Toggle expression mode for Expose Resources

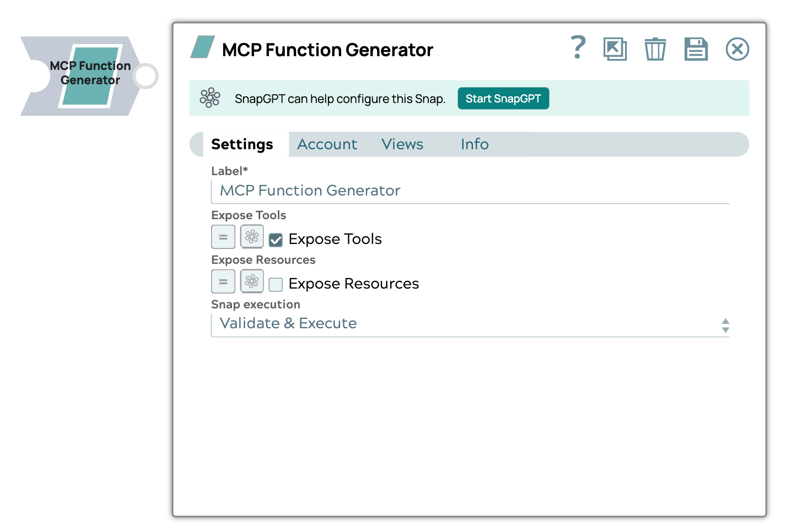click(223, 281)
